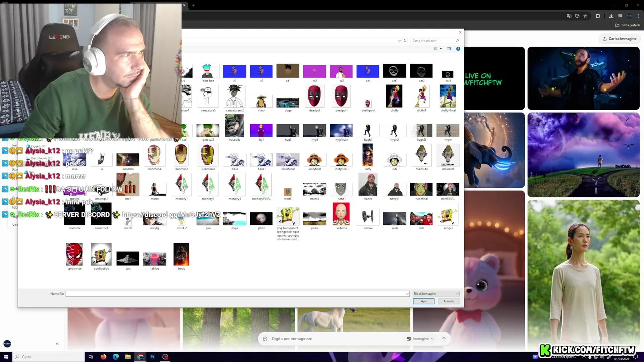This screenshot has width=644, height=362.
Task: Select the 'playa' image file
Action: [234, 220]
